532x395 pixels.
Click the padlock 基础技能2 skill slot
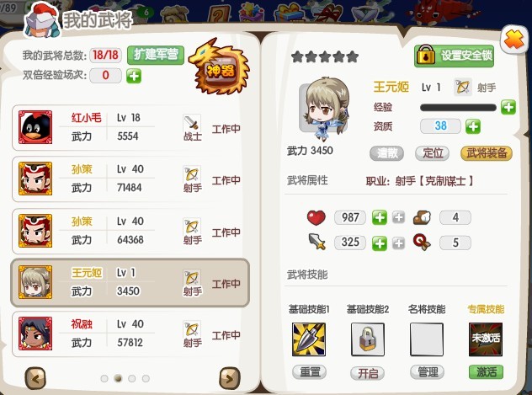368,339
